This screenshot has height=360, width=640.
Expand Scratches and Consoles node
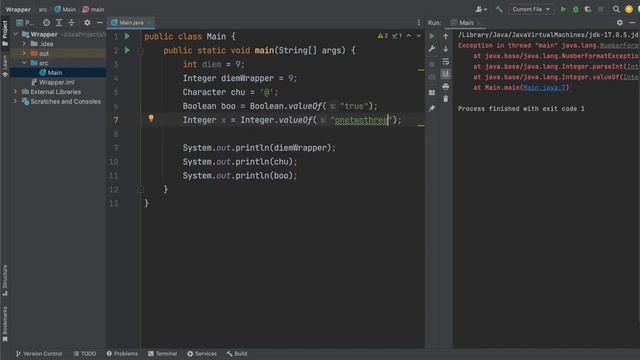(16, 101)
